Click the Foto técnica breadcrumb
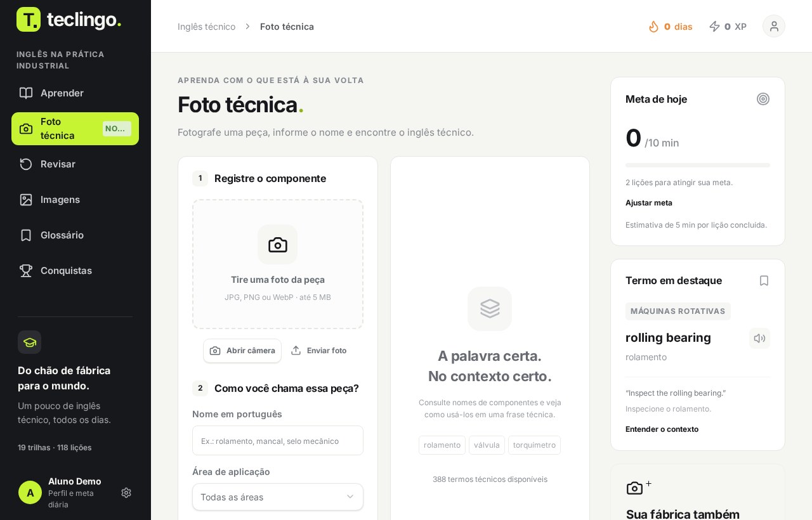The width and height of the screenshot is (812, 520). [287, 27]
